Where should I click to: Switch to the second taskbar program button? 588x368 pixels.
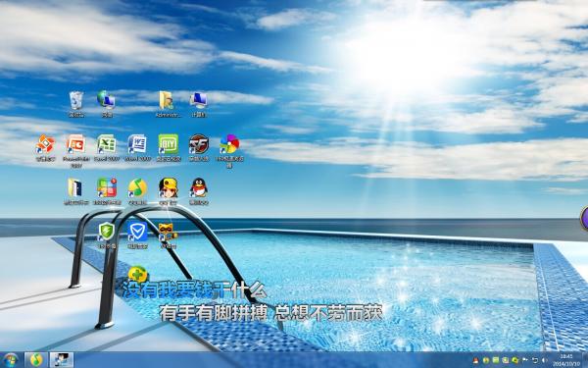point(62,360)
